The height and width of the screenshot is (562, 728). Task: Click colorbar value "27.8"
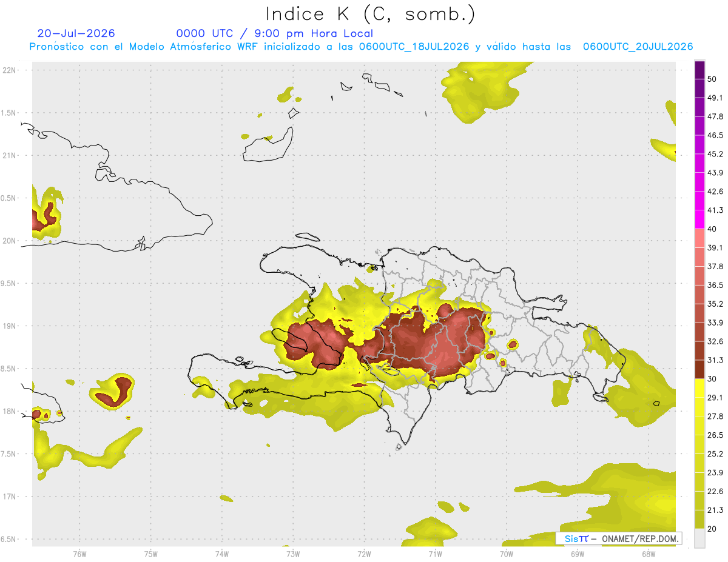click(715, 416)
